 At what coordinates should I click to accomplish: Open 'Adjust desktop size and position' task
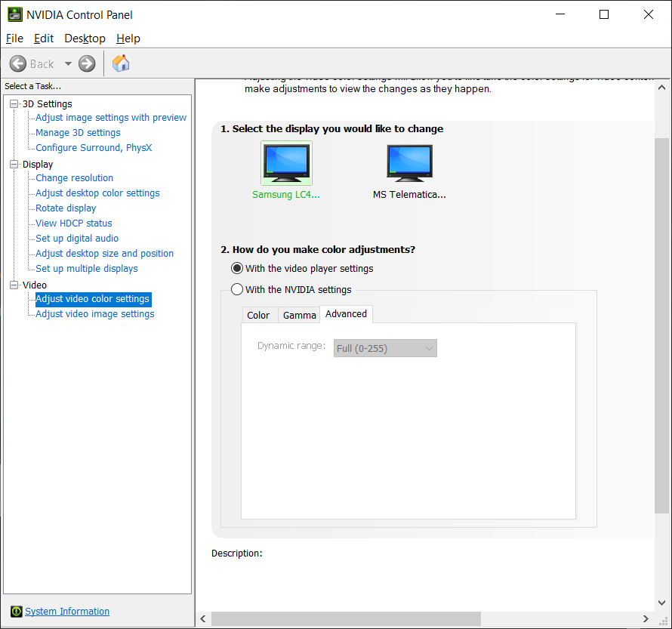tap(104, 254)
